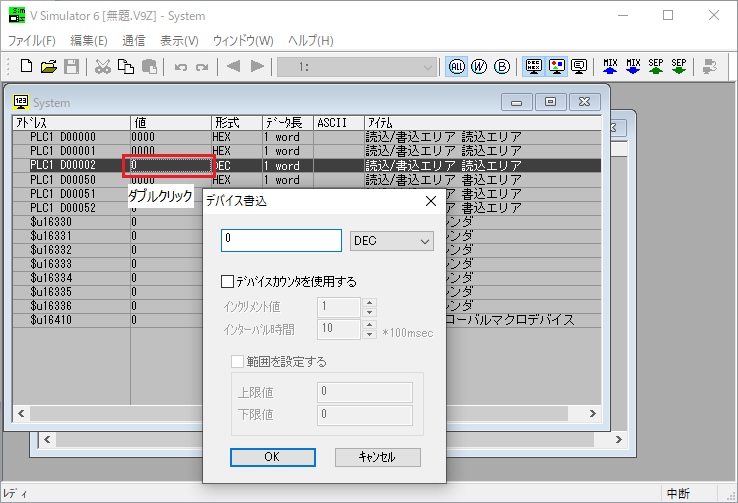Viewport: 738px width, 503px height.
Task: Open the 表示(V) menu
Action: (179, 41)
